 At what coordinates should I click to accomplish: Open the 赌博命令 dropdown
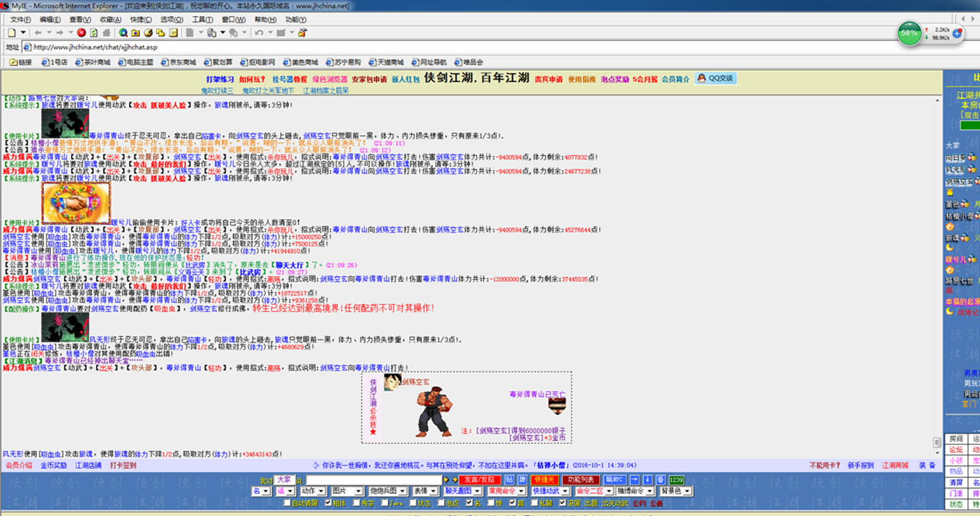click(635, 491)
